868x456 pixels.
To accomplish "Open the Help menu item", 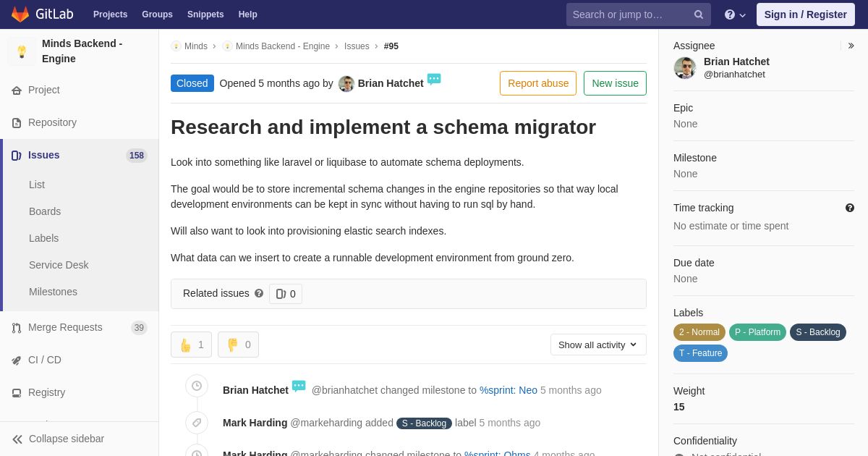I will pyautogui.click(x=248, y=14).
